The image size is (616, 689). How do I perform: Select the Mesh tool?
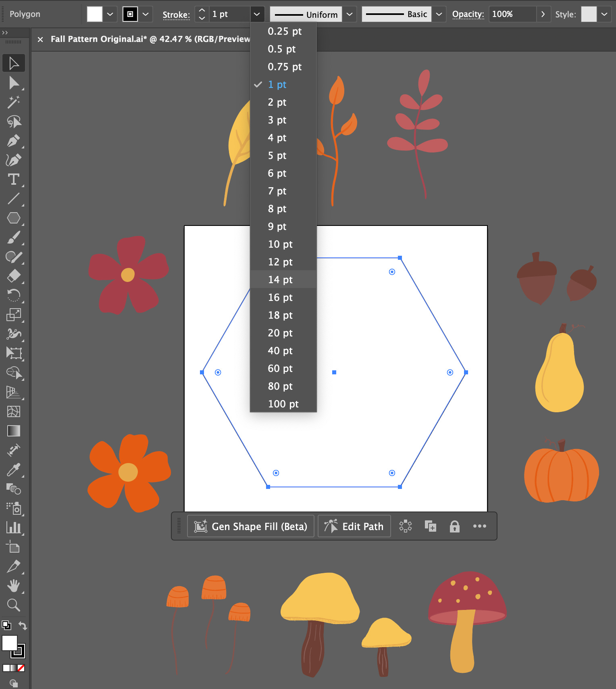[x=14, y=411]
